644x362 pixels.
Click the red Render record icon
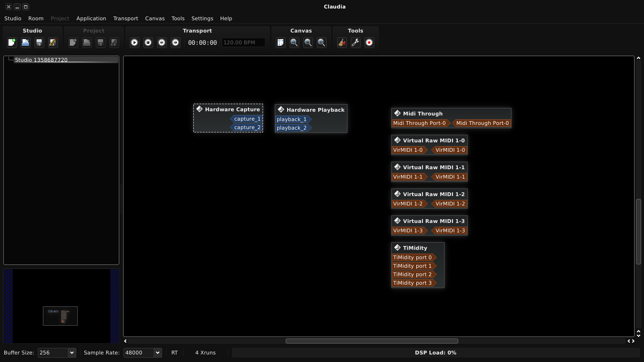pos(369,42)
